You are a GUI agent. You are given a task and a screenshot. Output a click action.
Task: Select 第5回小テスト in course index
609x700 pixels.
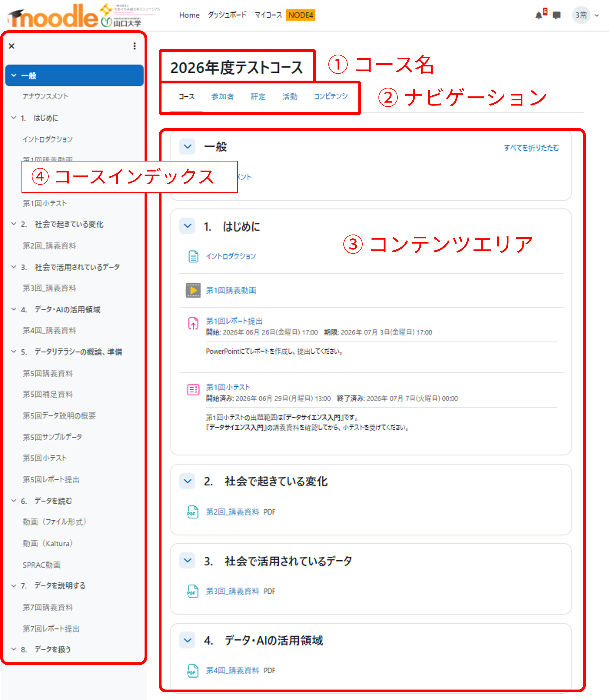[x=44, y=458]
